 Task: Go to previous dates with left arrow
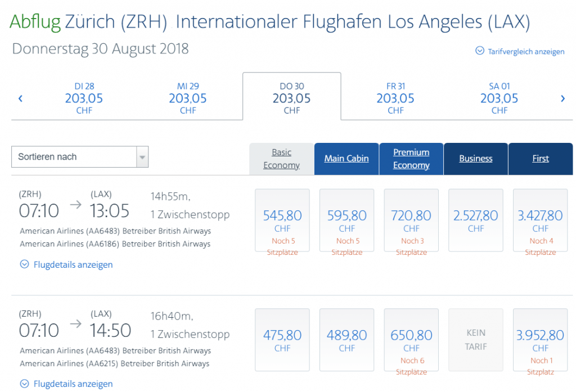20,99
